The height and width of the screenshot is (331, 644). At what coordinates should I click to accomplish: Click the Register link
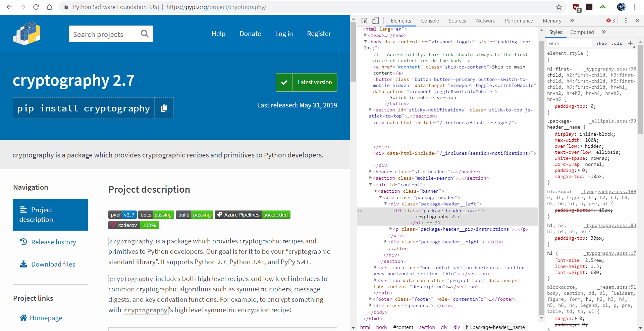(x=319, y=34)
